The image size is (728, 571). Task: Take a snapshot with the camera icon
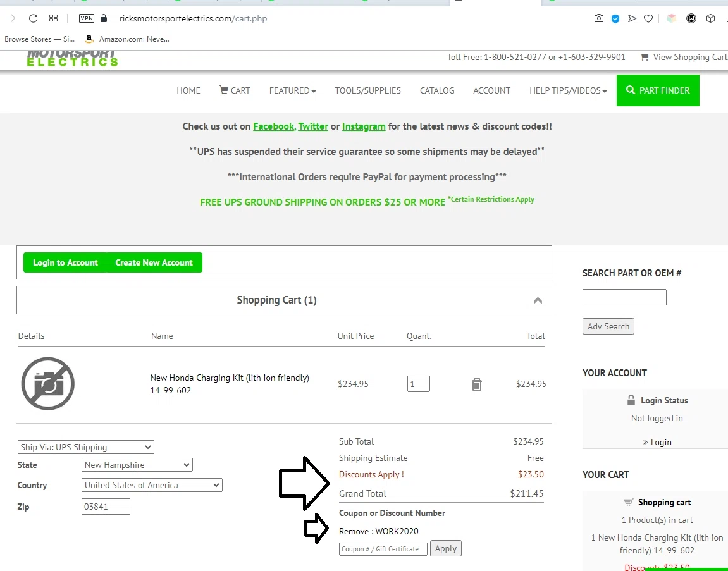[x=599, y=18]
